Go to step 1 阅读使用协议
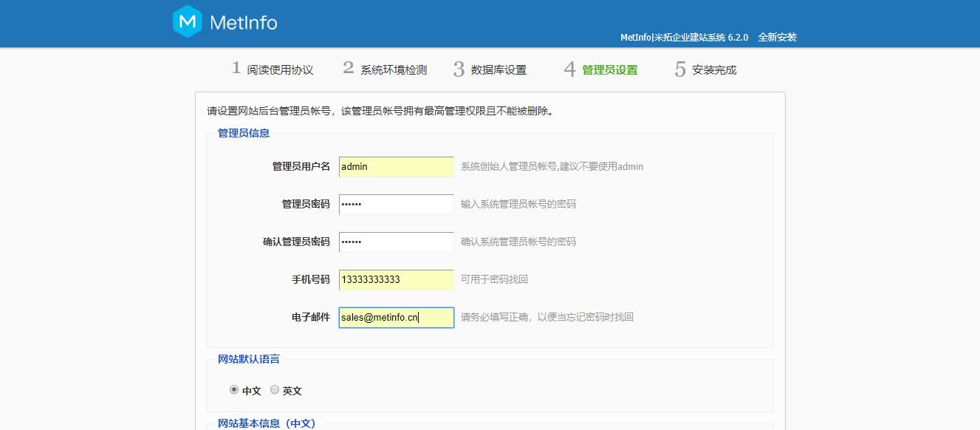980x430 pixels. (x=273, y=69)
